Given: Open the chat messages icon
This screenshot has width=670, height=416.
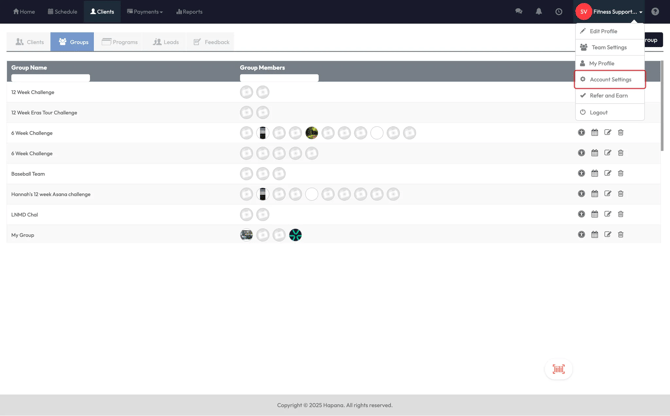Looking at the screenshot, I should click(x=518, y=12).
